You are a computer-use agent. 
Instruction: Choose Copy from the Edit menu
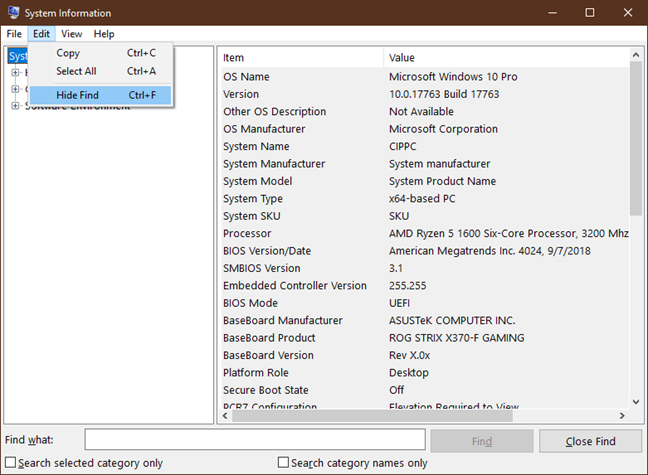(100, 53)
